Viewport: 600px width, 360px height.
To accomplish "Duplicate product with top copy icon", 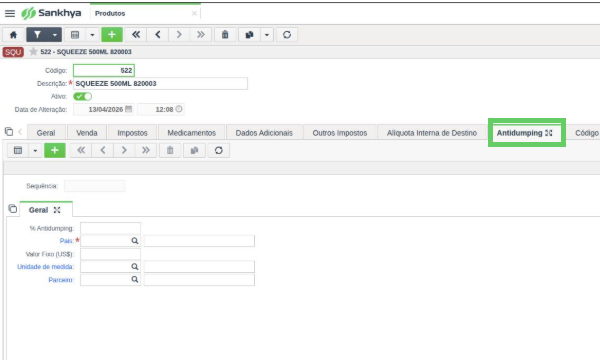I will click(x=249, y=35).
